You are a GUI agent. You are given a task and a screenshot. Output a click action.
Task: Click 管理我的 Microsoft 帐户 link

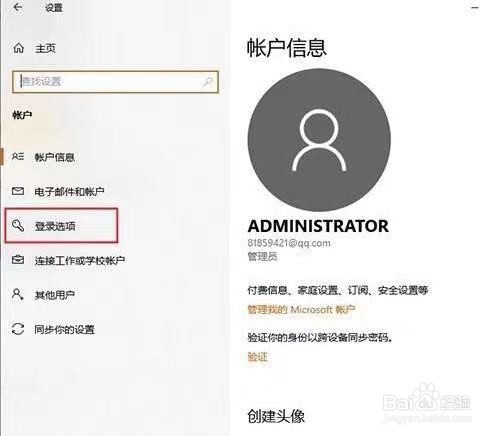click(301, 310)
